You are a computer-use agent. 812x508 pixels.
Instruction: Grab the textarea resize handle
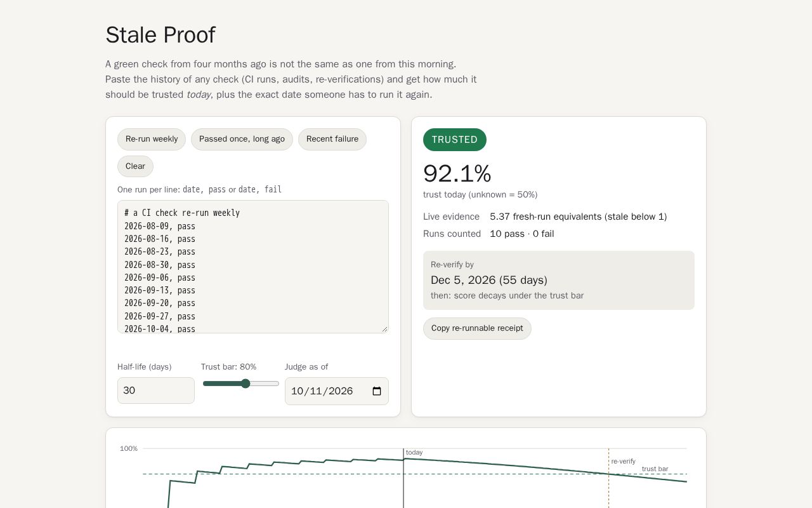pos(384,329)
